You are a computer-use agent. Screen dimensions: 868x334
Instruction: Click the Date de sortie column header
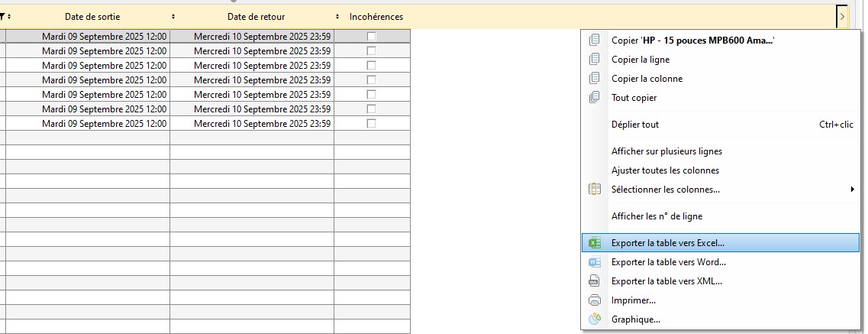(92, 17)
